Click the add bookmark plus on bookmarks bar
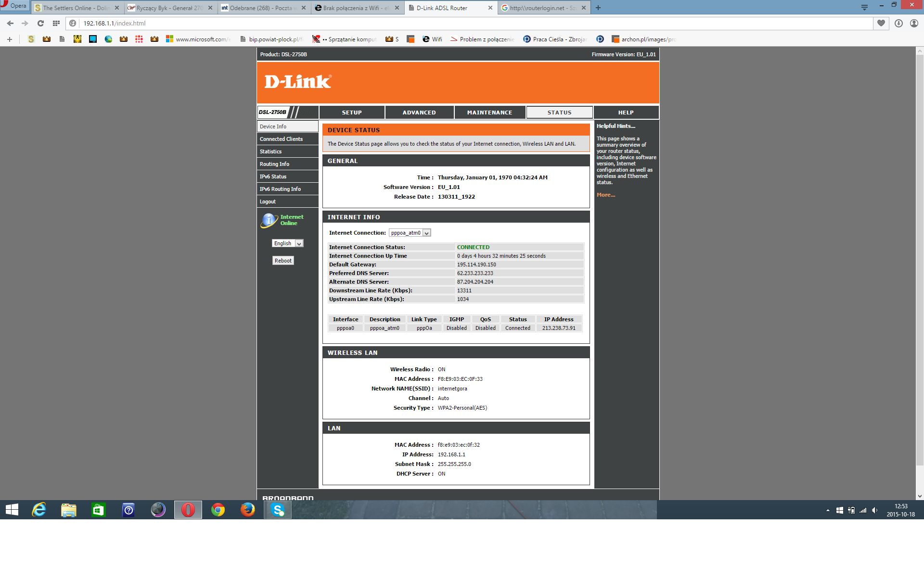 coord(10,39)
